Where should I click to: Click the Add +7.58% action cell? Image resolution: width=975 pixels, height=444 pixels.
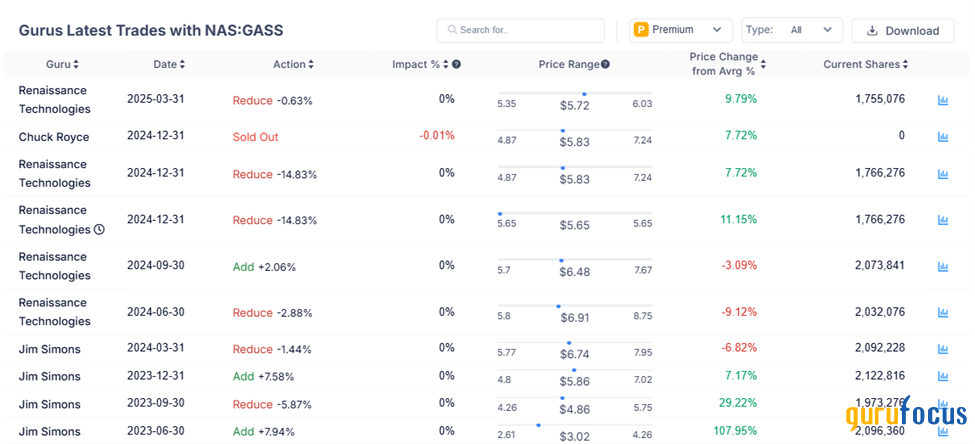(264, 376)
